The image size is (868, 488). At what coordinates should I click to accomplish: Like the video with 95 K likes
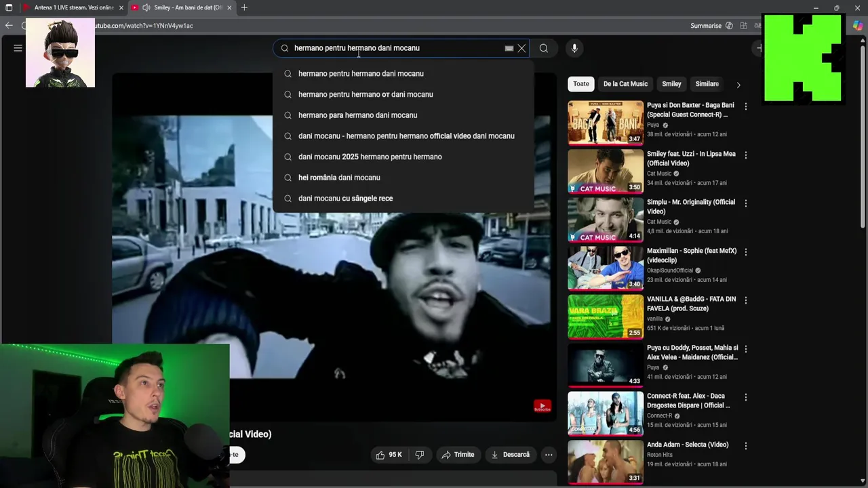click(390, 455)
